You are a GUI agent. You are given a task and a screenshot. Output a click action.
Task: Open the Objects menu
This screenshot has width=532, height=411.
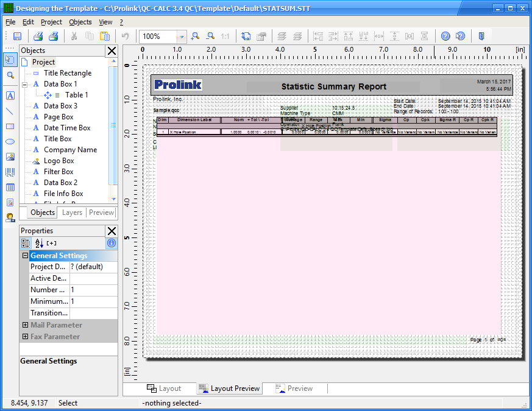pyautogui.click(x=80, y=22)
